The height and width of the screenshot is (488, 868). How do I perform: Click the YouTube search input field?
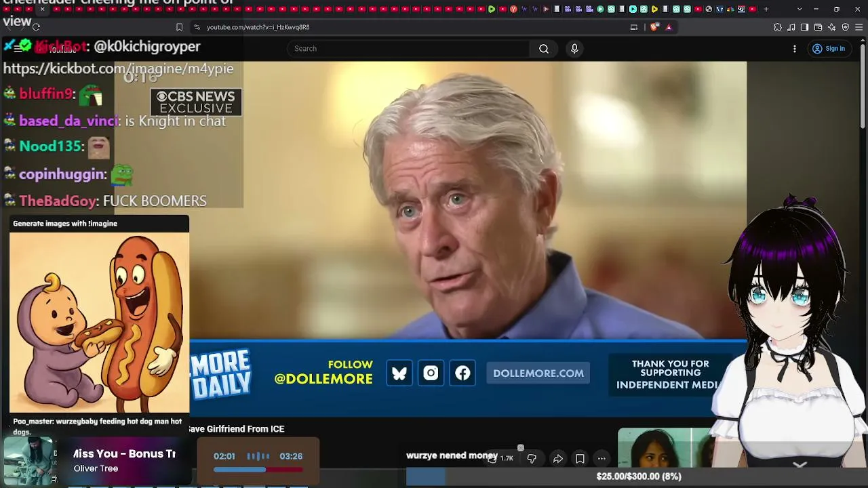point(408,49)
